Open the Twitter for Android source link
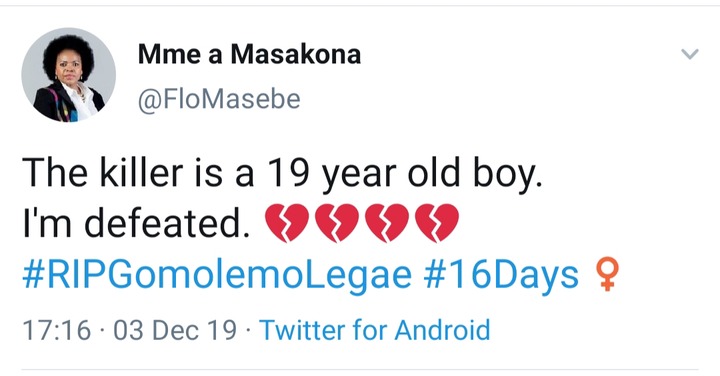 (x=375, y=330)
